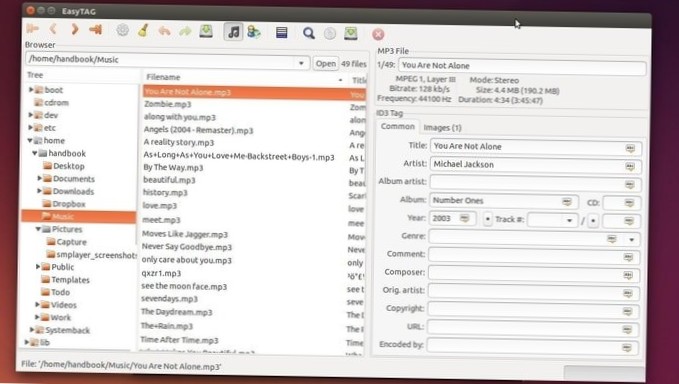The width and height of the screenshot is (679, 384).
Task: Apply Comment to all files icon
Action: point(628,257)
